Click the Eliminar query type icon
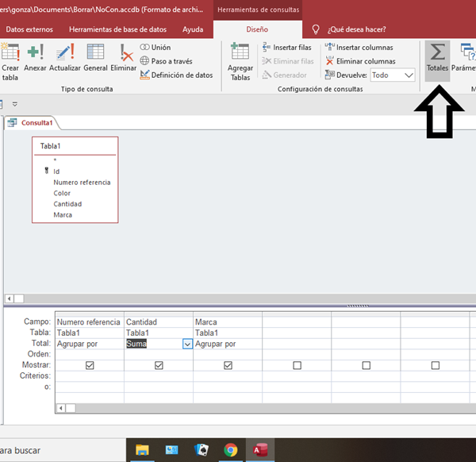 (124, 57)
